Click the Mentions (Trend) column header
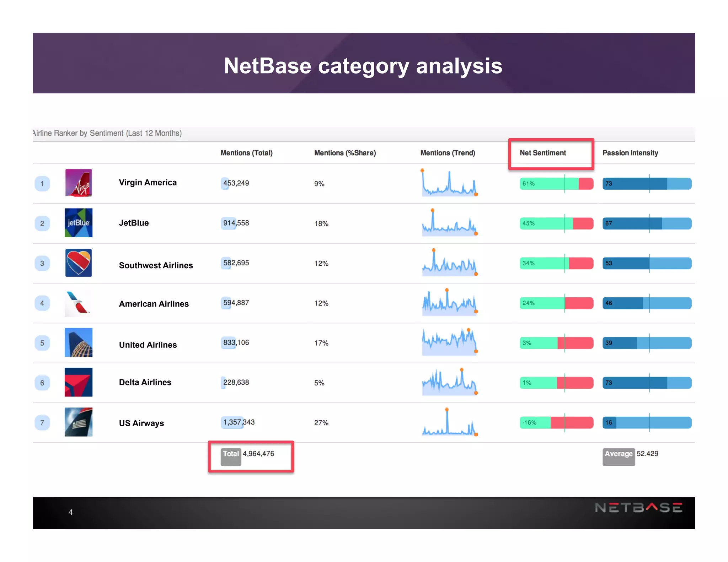Image resolution: width=728 pixels, height=562 pixels. [448, 153]
